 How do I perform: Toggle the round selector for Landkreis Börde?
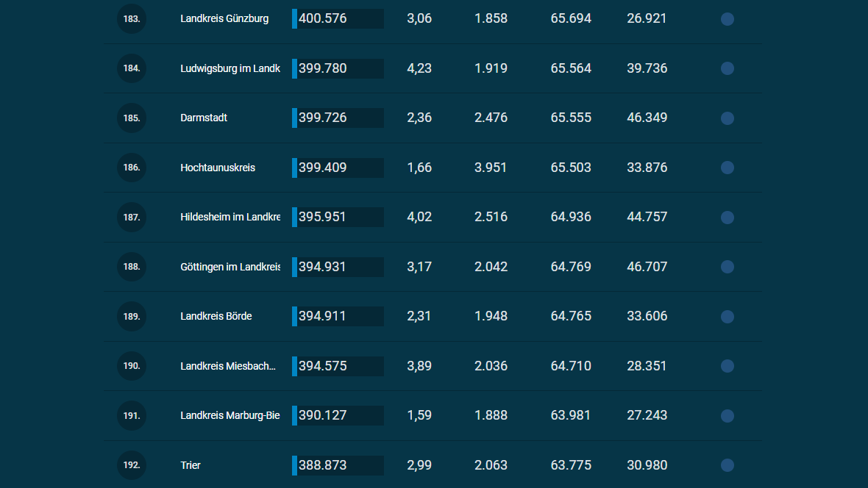[x=727, y=317]
